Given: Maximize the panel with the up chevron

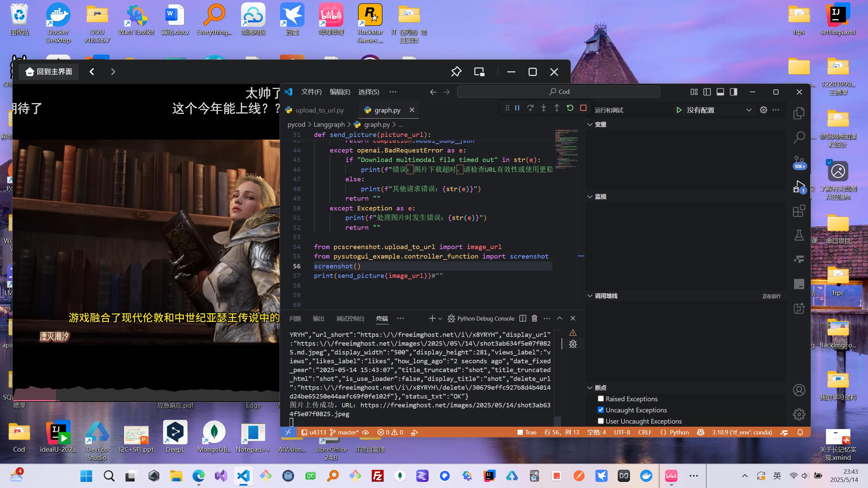Looking at the screenshot, I should point(559,318).
